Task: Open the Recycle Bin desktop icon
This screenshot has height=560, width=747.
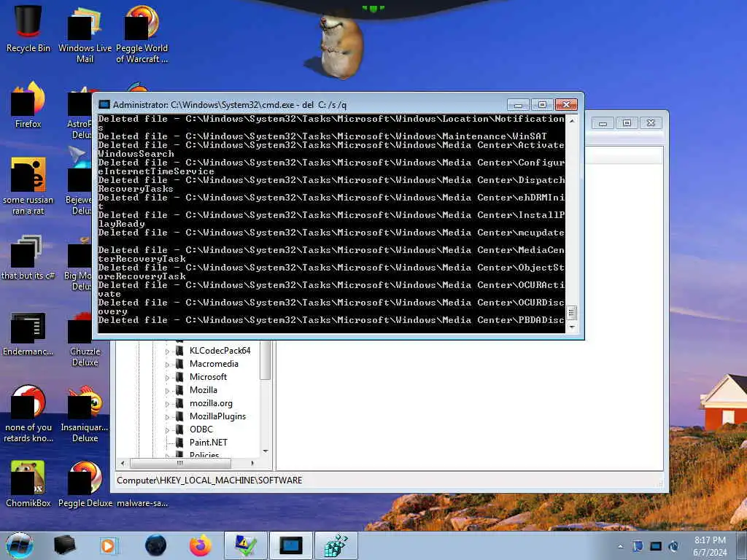Action: (x=28, y=29)
